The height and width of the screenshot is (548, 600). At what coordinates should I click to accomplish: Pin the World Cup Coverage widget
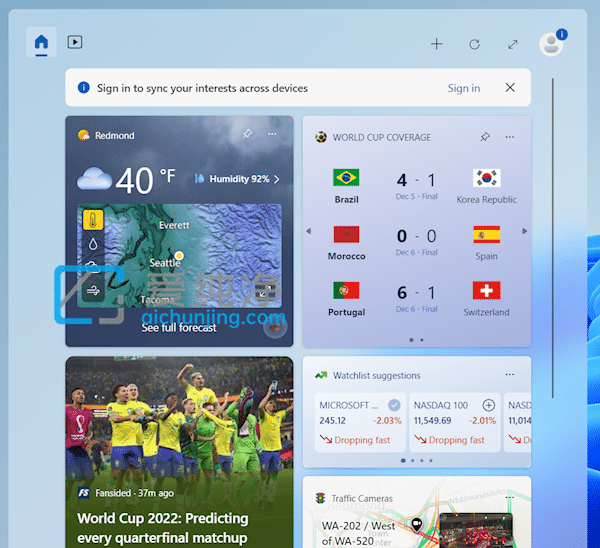pos(485,137)
